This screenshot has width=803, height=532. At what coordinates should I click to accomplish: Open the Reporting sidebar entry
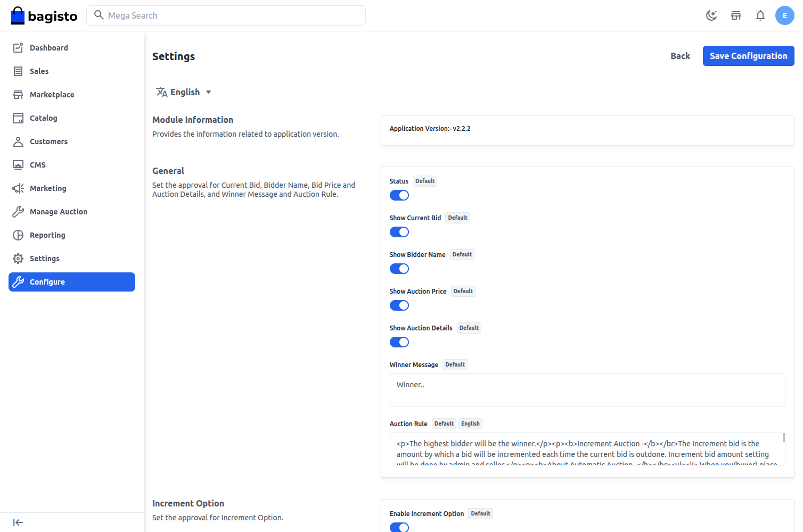[x=47, y=235]
